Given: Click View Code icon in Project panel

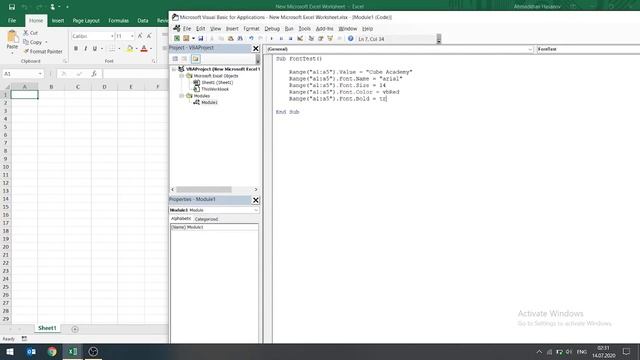Looking at the screenshot, I should [175, 59].
